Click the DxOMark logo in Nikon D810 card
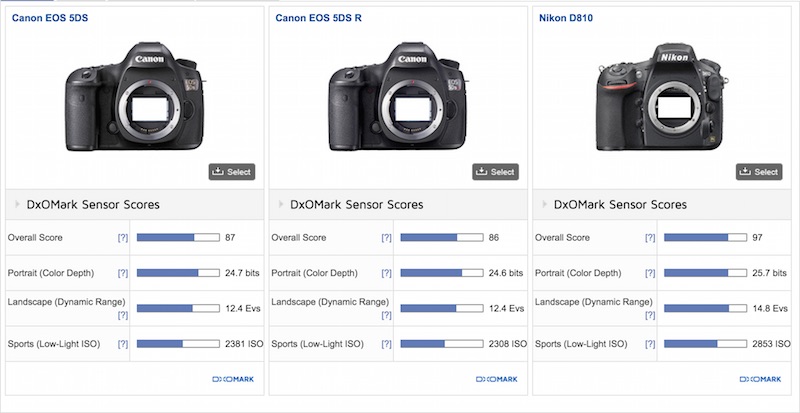 tap(760, 379)
